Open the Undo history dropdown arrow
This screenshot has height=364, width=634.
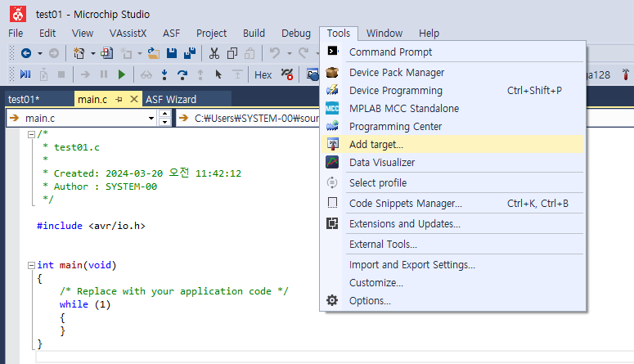tap(289, 53)
